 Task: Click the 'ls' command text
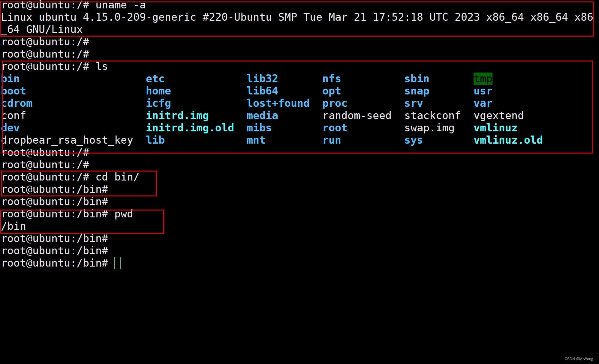tap(102, 67)
